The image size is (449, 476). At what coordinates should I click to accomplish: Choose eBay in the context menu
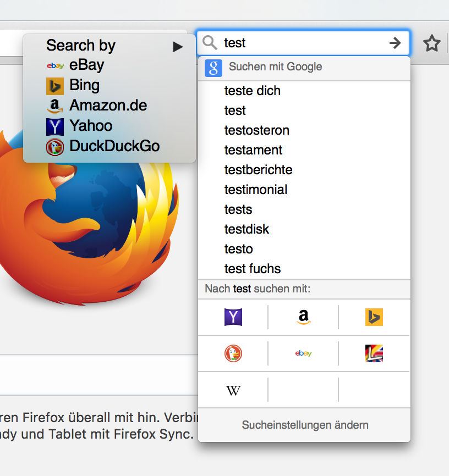pos(109,65)
